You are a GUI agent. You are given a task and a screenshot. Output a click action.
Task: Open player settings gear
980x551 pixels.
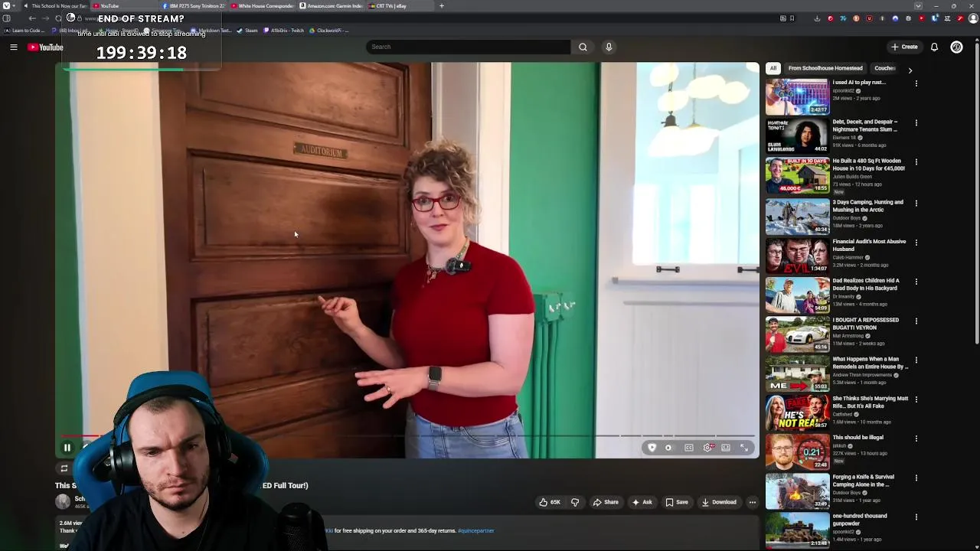click(707, 448)
